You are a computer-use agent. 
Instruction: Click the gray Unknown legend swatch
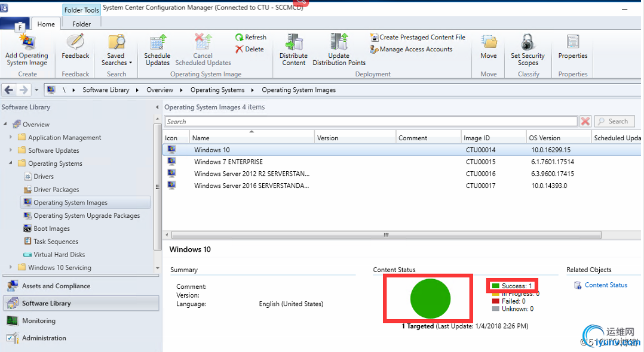pos(495,308)
